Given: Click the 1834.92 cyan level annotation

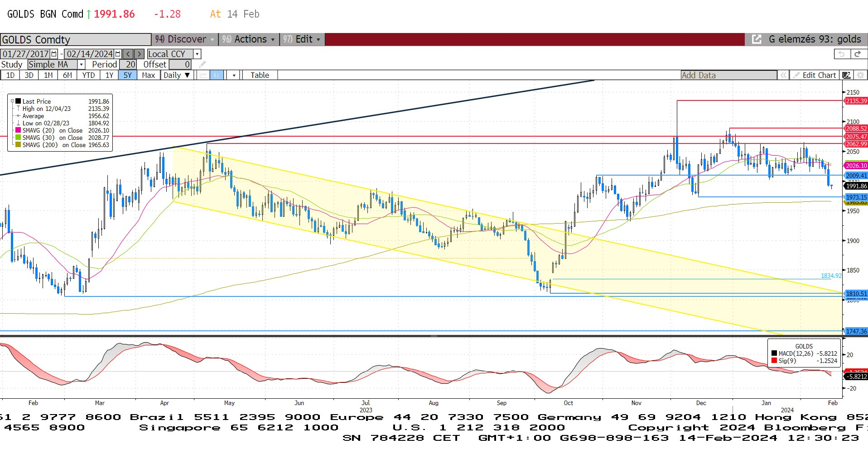Looking at the screenshot, I should click(x=831, y=276).
